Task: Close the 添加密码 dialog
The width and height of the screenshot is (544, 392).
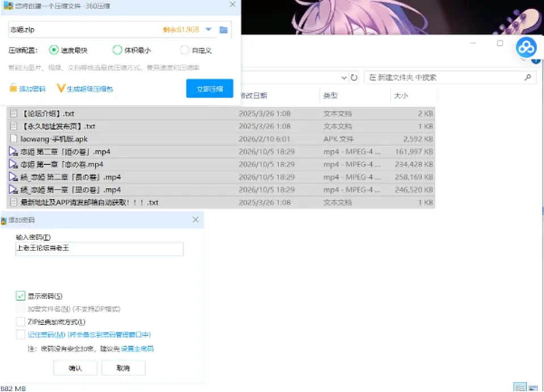Action: tap(195, 220)
